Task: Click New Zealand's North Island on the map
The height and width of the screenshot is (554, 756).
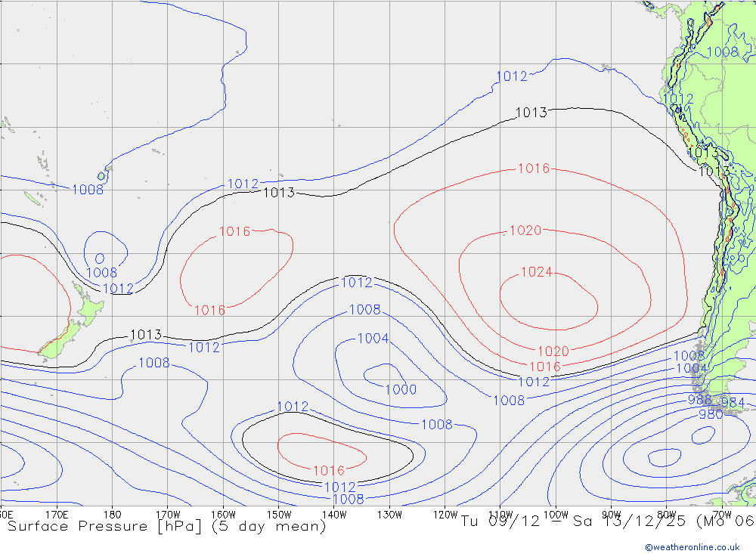Action: pos(88,308)
